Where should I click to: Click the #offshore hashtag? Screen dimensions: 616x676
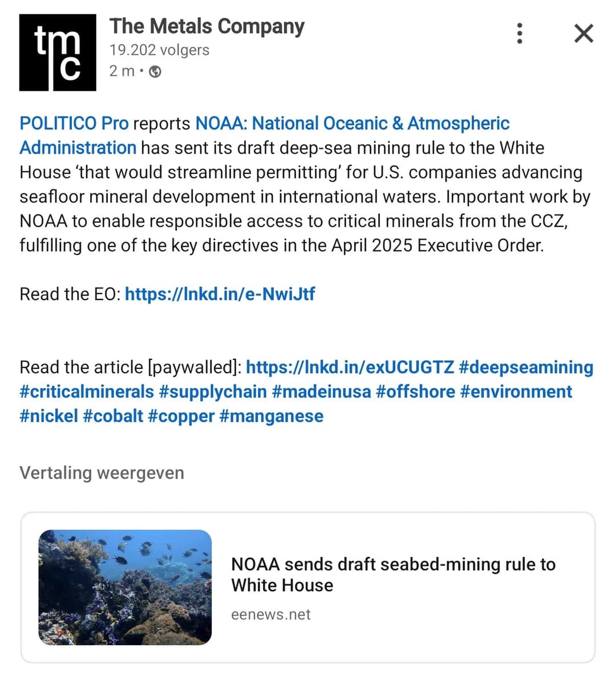[415, 391]
